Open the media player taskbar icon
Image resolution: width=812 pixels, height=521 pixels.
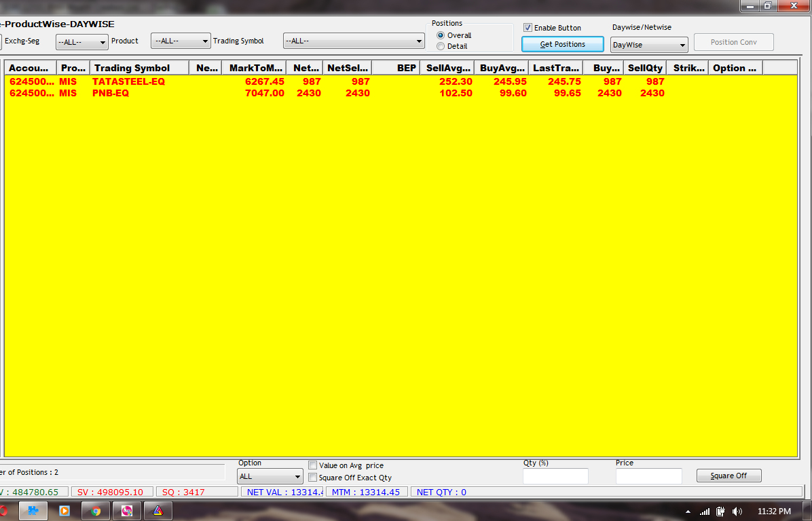pyautogui.click(x=64, y=511)
